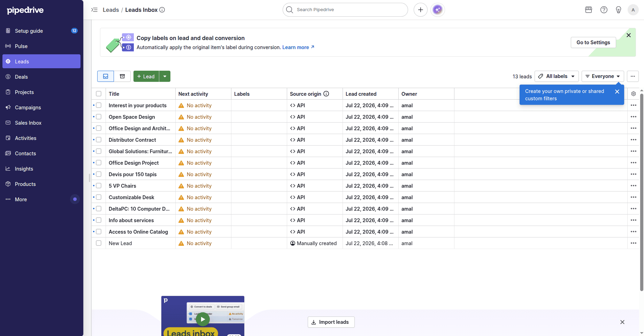Open Insights in sidebar
Image resolution: width=644 pixels, height=336 pixels.
(x=41, y=169)
